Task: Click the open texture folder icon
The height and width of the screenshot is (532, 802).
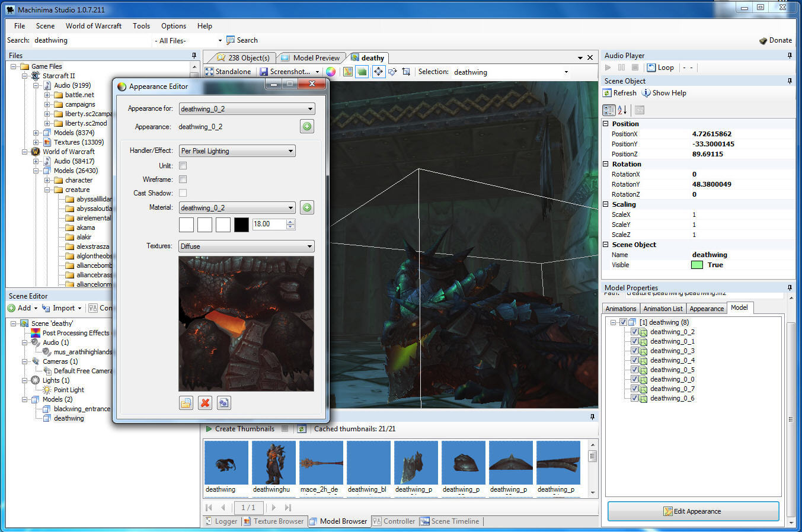Action: [x=186, y=403]
